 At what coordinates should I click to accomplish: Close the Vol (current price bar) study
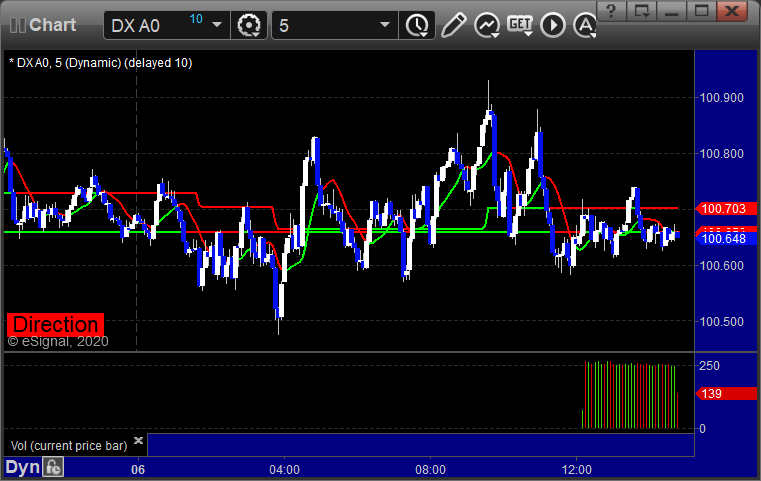pos(138,441)
